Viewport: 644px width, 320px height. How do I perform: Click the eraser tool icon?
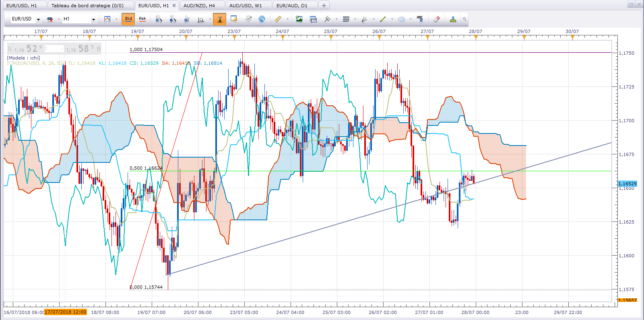437,19
